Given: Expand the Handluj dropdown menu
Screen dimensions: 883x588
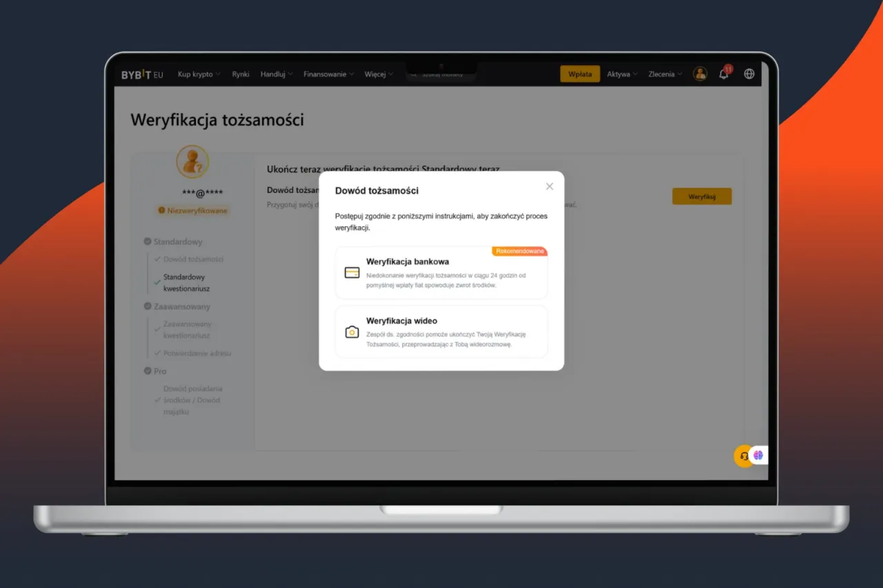Looking at the screenshot, I should pyautogui.click(x=276, y=74).
